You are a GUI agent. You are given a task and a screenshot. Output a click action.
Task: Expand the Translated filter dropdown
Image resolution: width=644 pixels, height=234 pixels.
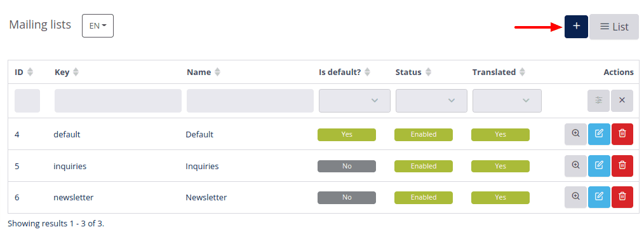tap(507, 100)
